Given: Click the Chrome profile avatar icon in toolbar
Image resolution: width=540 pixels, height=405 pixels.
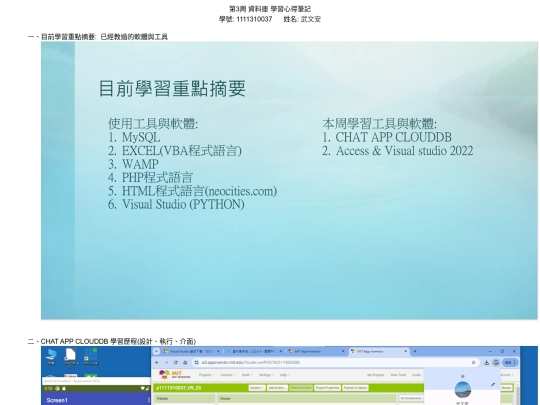Looking at the screenshot, I should click(x=496, y=362).
